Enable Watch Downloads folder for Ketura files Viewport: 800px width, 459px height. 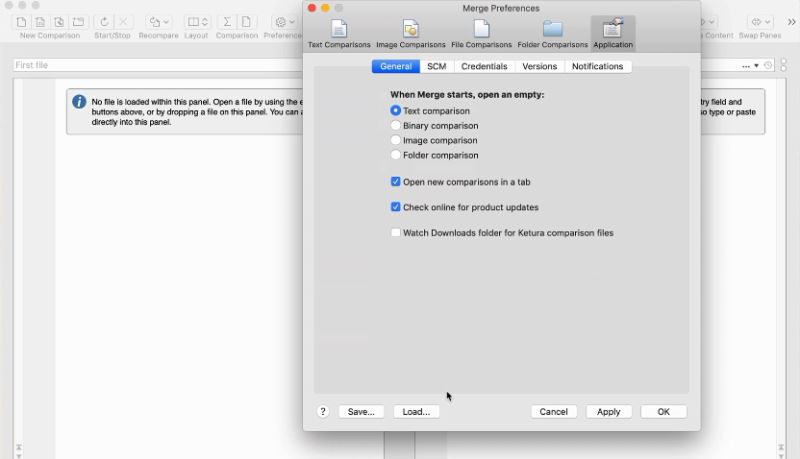pyautogui.click(x=395, y=233)
